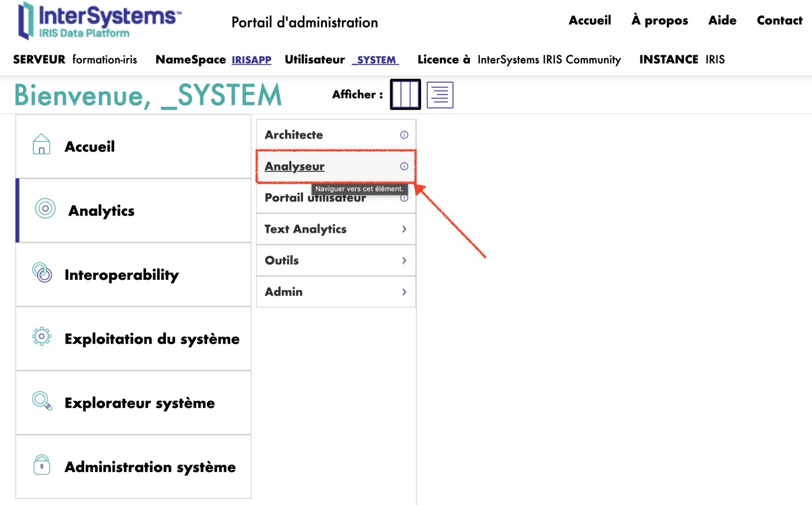The image size is (812, 505).
Task: Click the gear icon for Exploitation du système
Action: coord(42,336)
